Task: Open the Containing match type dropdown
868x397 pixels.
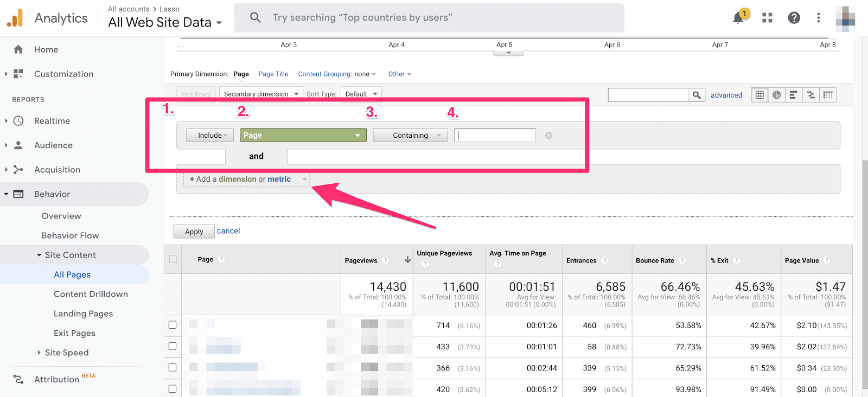Action: tap(410, 135)
